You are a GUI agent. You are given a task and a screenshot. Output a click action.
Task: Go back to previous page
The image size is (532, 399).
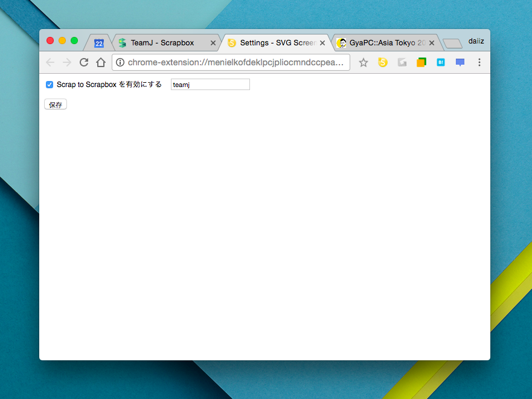coord(50,62)
